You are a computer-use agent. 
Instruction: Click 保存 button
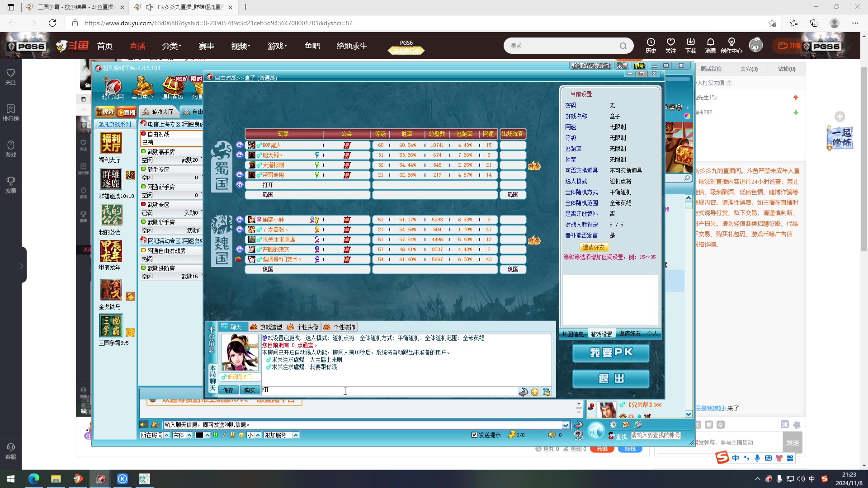228,390
